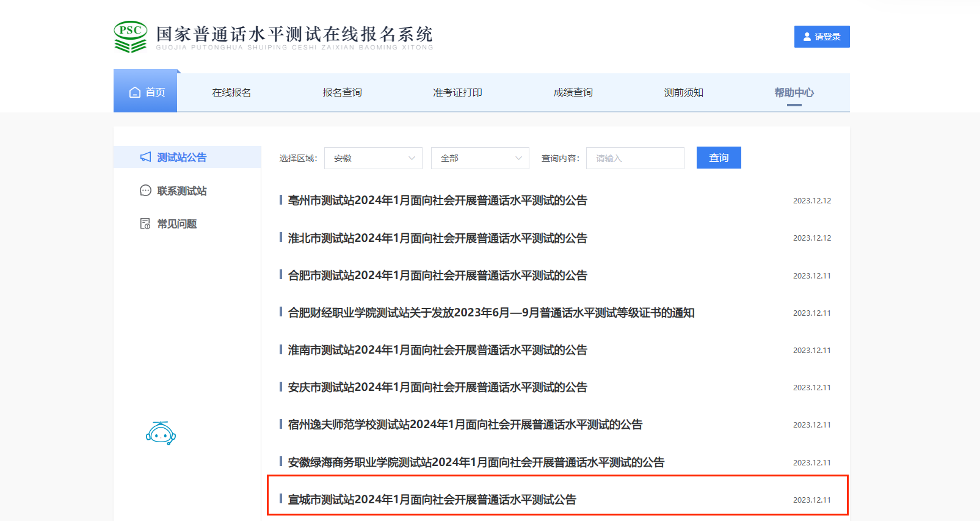Select 联系测试站 in the sidebar
980x521 pixels.
(181, 191)
